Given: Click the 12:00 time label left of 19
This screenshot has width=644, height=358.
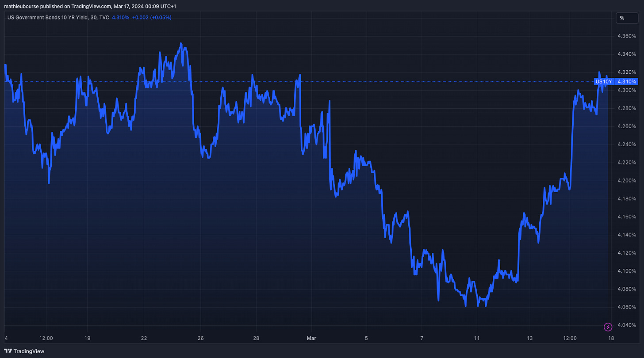Looking at the screenshot, I should click(x=46, y=338).
